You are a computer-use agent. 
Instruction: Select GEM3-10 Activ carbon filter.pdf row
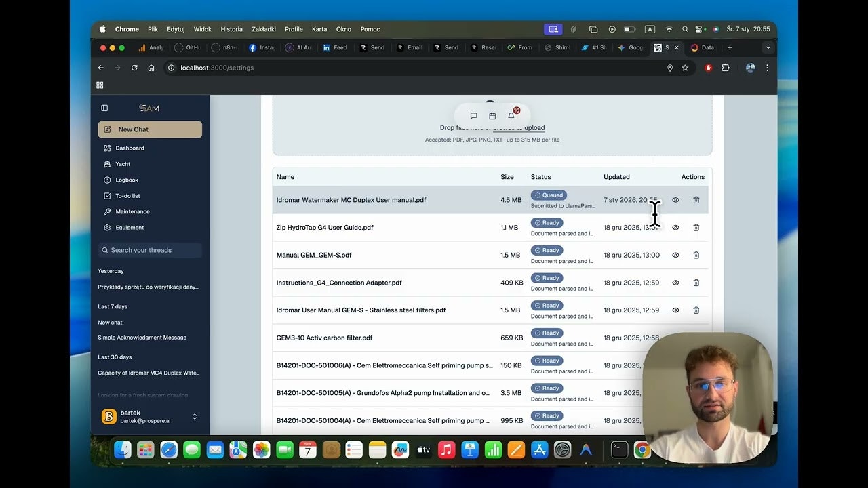click(490, 338)
